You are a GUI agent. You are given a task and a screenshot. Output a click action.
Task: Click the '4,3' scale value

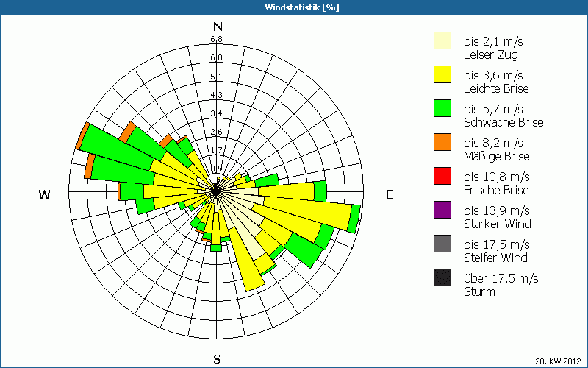coord(216,95)
